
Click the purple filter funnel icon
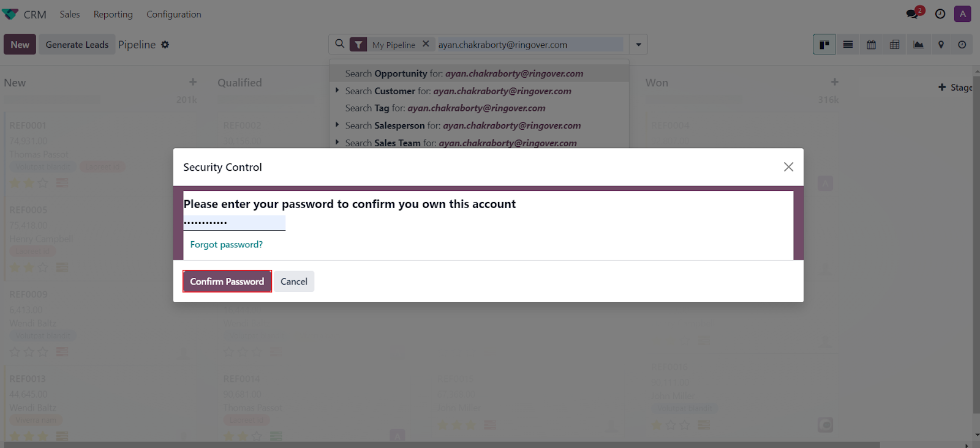click(358, 45)
